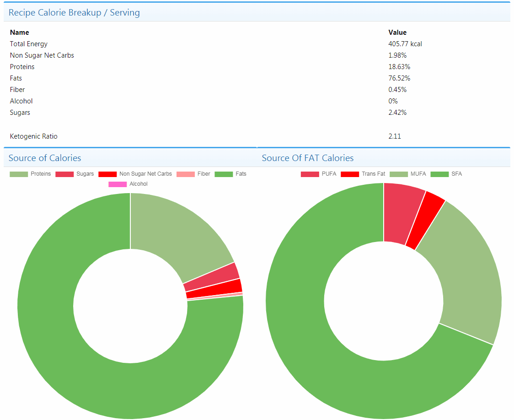Click the Name column header
The image size is (514, 420).
pos(19,32)
